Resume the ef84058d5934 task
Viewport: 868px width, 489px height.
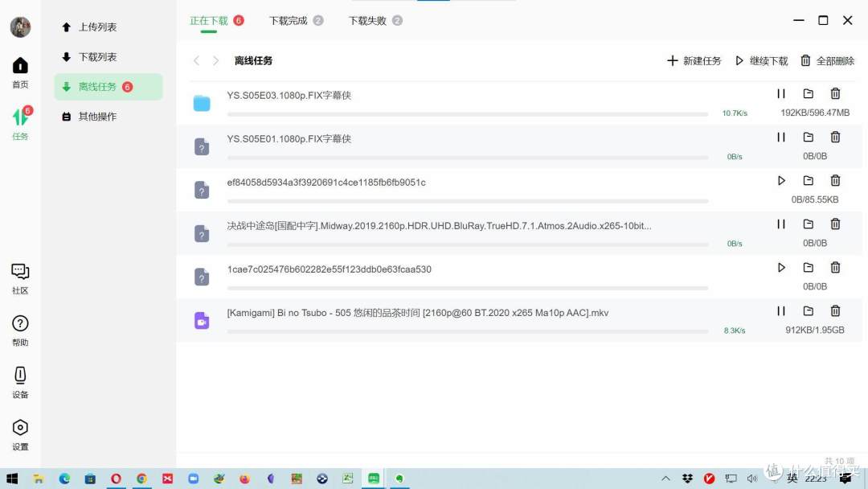pyautogui.click(x=781, y=180)
